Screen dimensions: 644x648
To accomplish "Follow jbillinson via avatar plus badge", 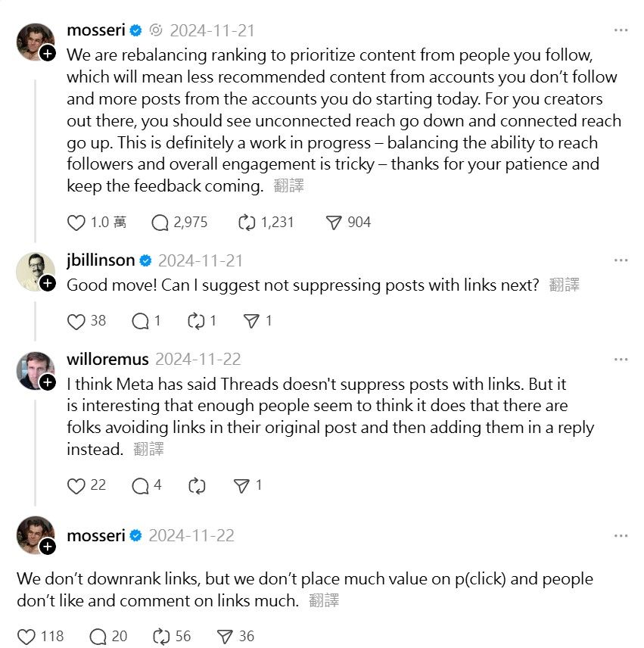I will (47, 283).
